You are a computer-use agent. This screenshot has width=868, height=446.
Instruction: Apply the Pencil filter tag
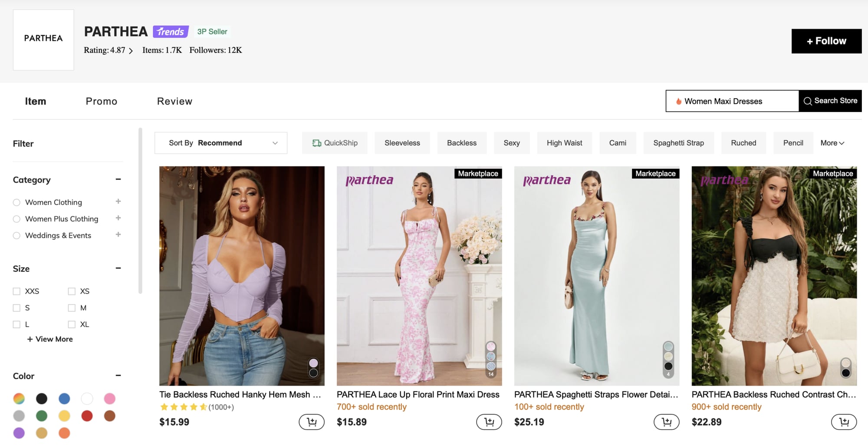point(793,143)
